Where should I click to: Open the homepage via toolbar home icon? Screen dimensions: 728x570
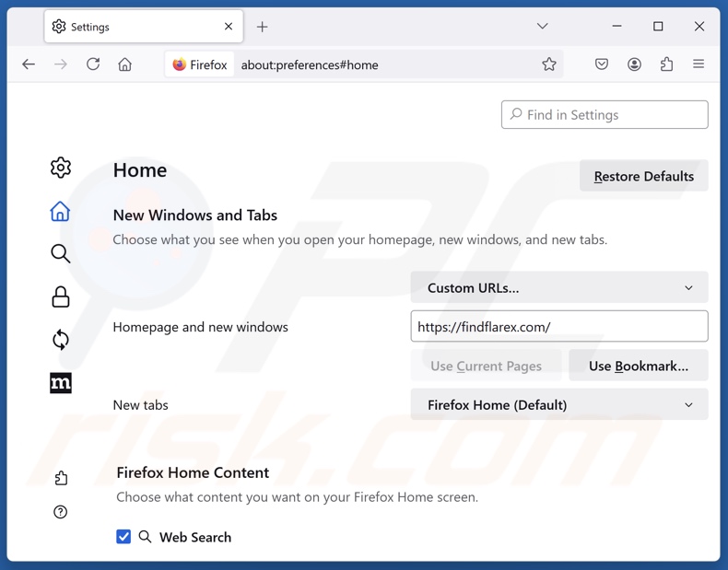coord(125,64)
